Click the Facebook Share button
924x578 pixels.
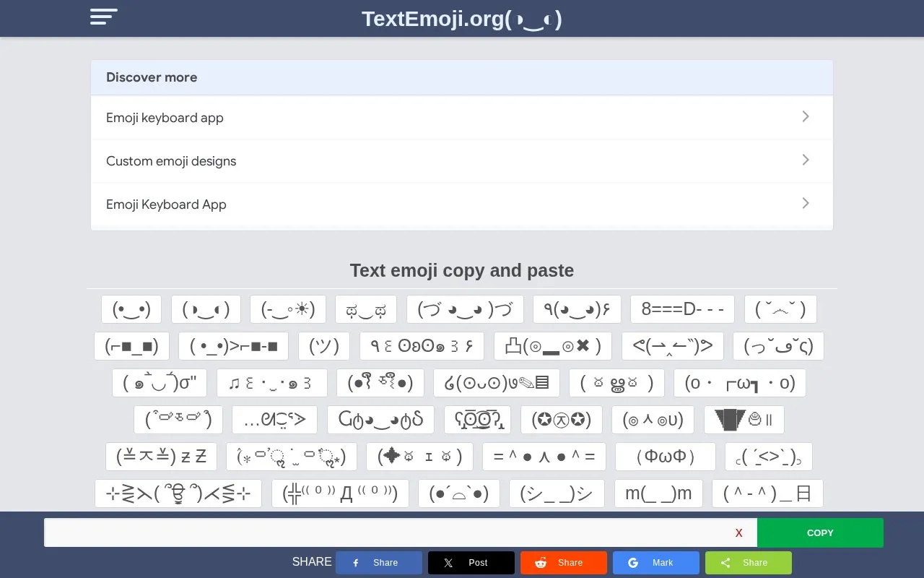[x=379, y=563]
